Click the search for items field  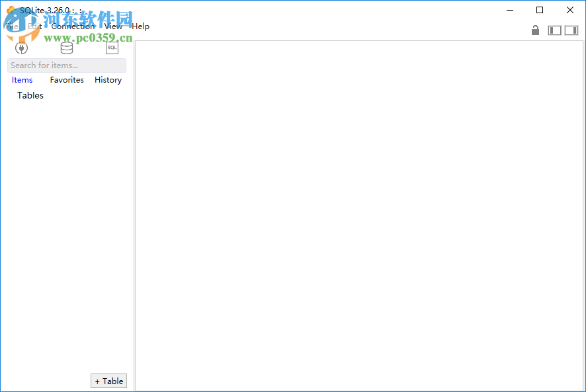(66, 65)
